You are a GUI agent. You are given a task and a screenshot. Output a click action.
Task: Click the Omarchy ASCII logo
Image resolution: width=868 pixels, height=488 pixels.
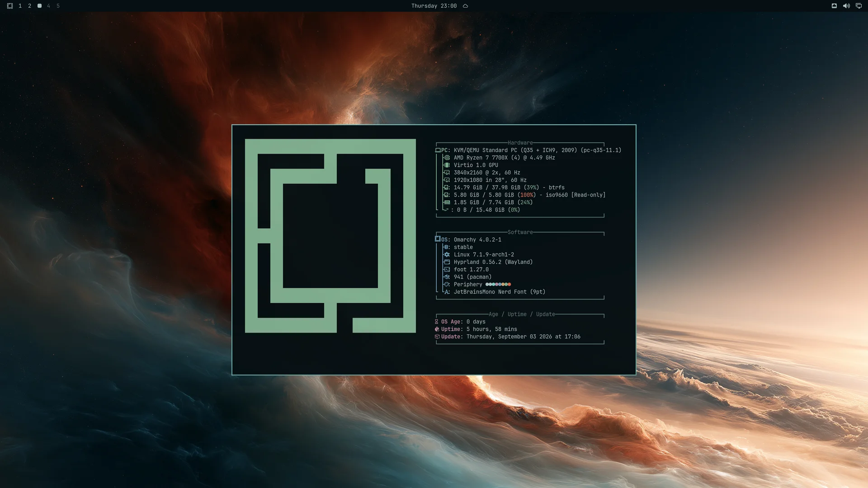[x=330, y=236]
